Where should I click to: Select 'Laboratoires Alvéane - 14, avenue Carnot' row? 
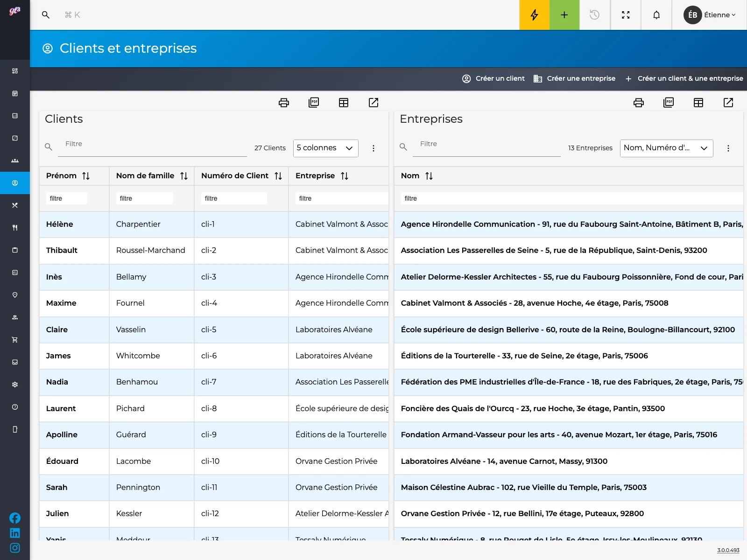569,461
